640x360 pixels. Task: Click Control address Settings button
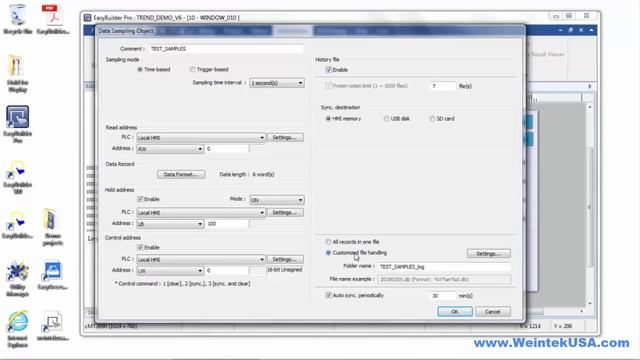[x=285, y=260]
